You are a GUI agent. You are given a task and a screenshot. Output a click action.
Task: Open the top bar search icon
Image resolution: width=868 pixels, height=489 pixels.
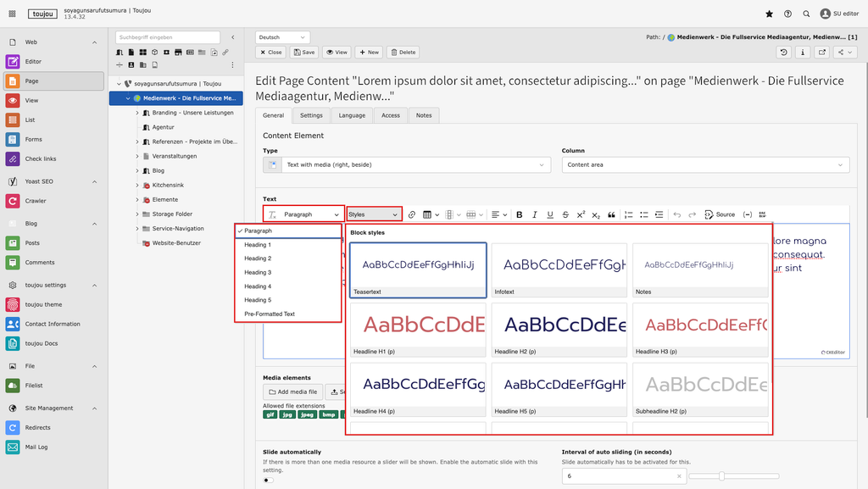click(807, 14)
